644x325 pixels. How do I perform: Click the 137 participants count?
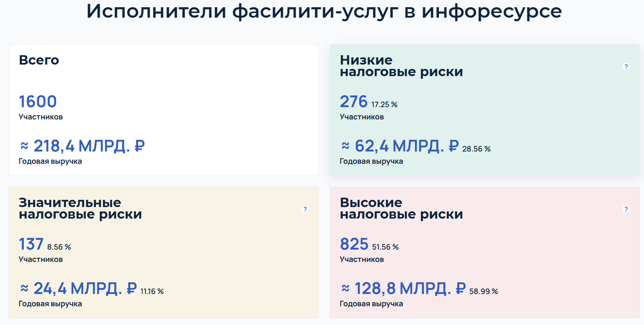pos(31,244)
